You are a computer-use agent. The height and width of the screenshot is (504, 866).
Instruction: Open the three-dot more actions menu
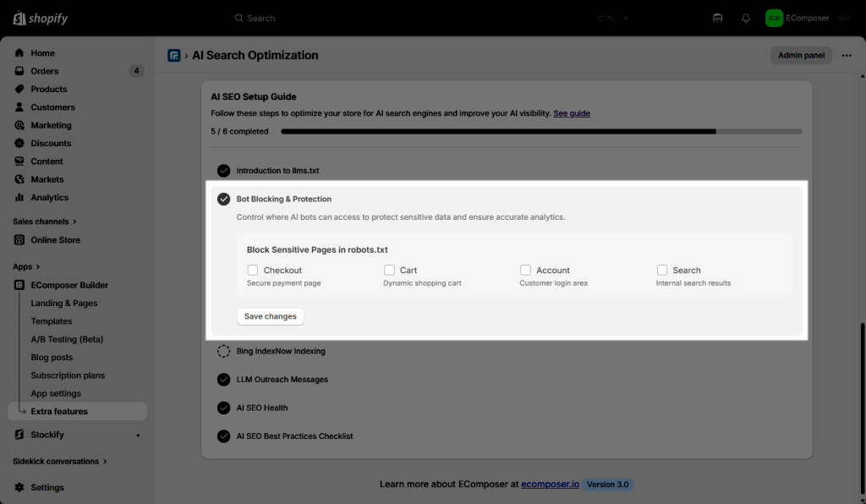tap(847, 56)
